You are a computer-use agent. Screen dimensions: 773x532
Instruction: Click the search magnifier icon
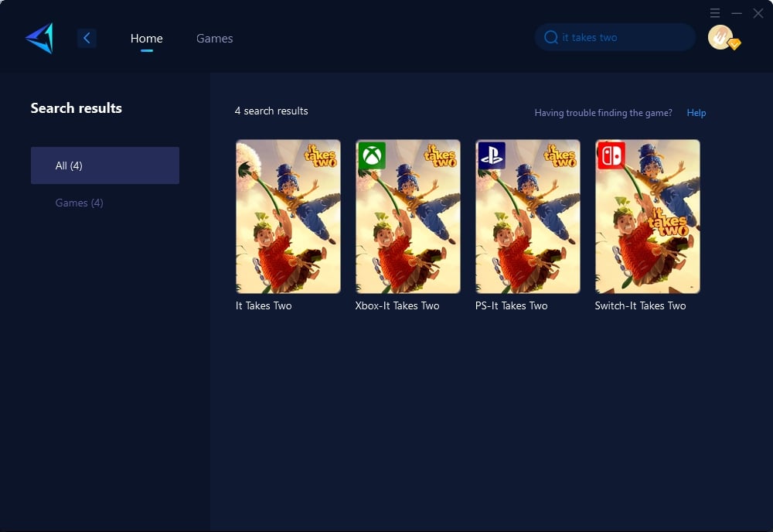pyautogui.click(x=550, y=37)
